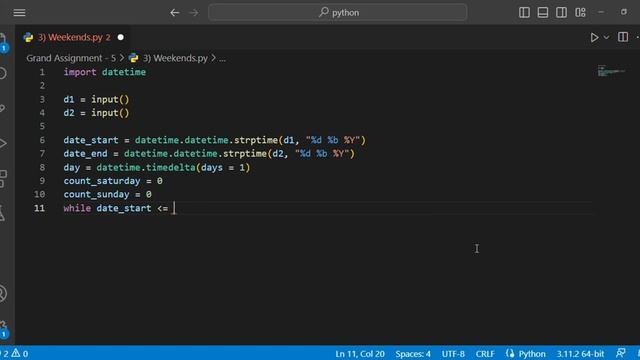Viewport: 640px width, 360px height.
Task: Select the 3) Weekends.py editor tab
Action: [74, 37]
